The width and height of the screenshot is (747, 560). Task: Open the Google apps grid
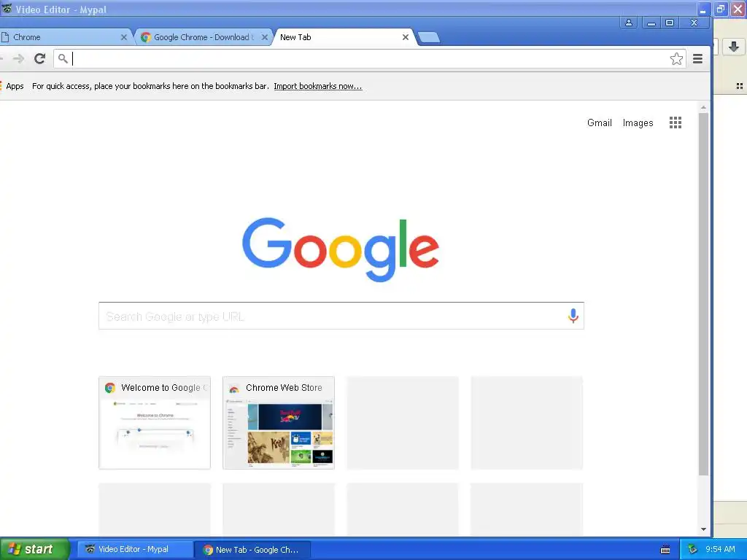coord(675,122)
